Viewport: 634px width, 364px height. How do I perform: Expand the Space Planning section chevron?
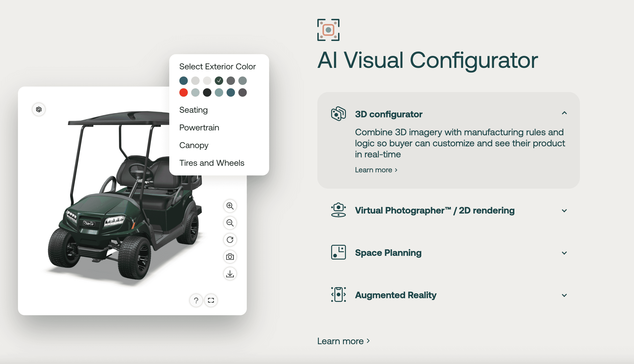(x=564, y=253)
